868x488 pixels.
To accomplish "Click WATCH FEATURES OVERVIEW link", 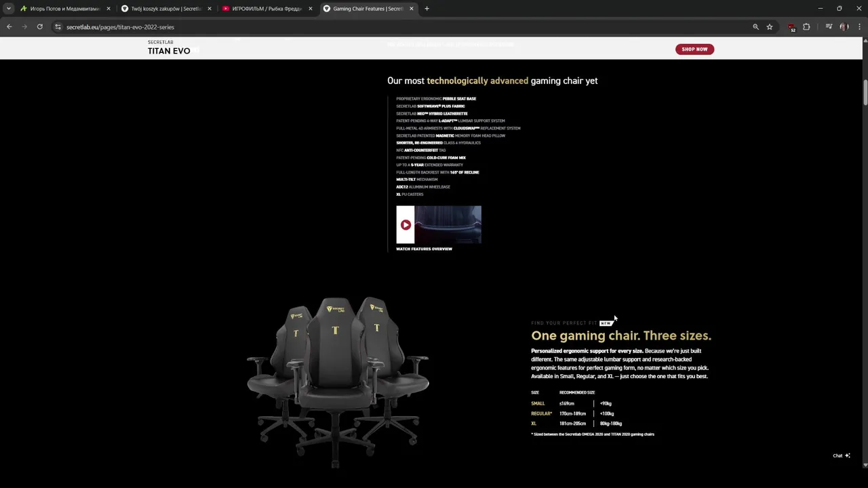I will 424,249.
